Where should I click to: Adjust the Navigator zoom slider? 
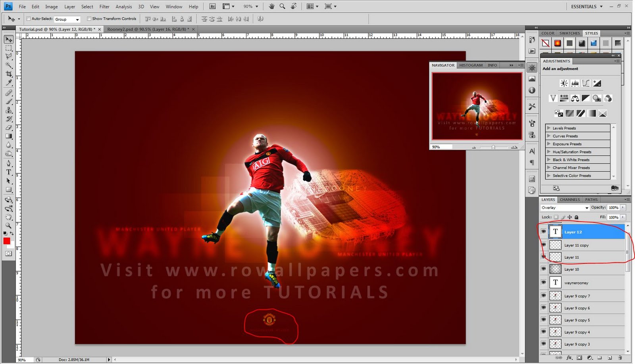click(x=493, y=147)
